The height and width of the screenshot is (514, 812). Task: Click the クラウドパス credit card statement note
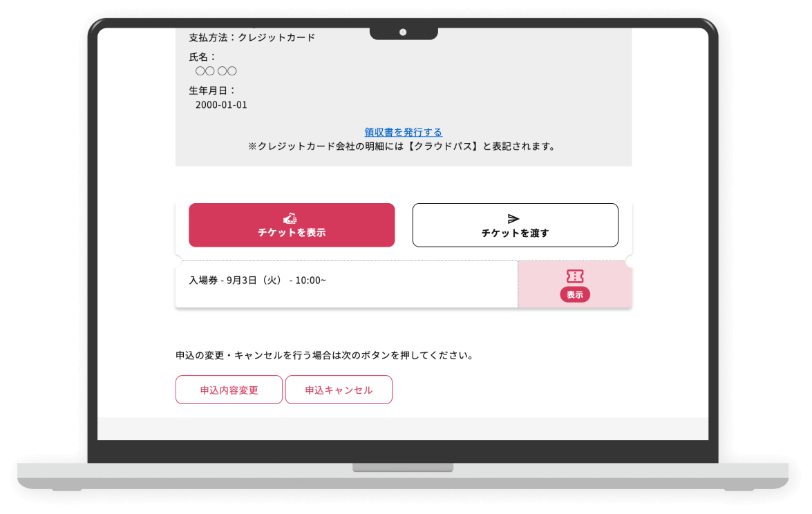(402, 146)
